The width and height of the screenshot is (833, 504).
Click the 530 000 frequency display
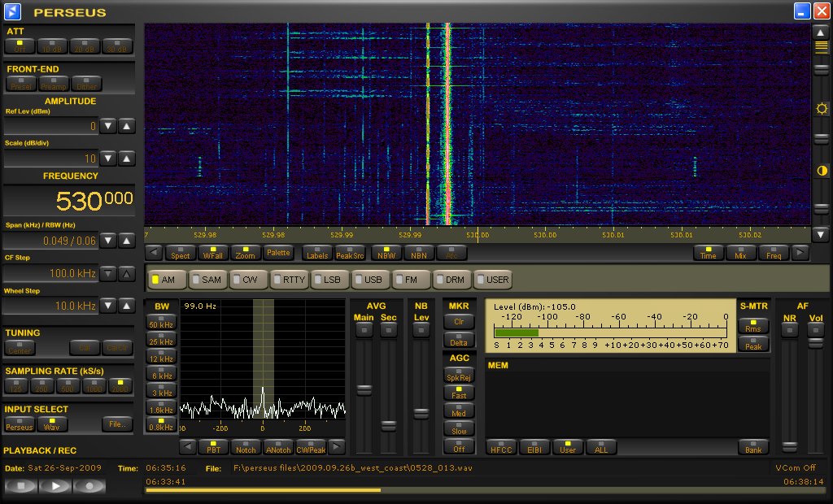point(69,200)
